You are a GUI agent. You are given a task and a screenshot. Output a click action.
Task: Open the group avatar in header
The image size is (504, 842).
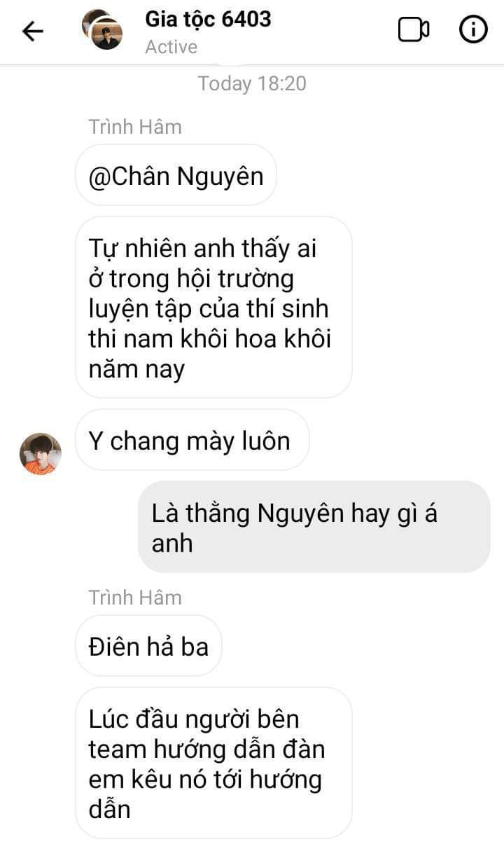click(103, 30)
